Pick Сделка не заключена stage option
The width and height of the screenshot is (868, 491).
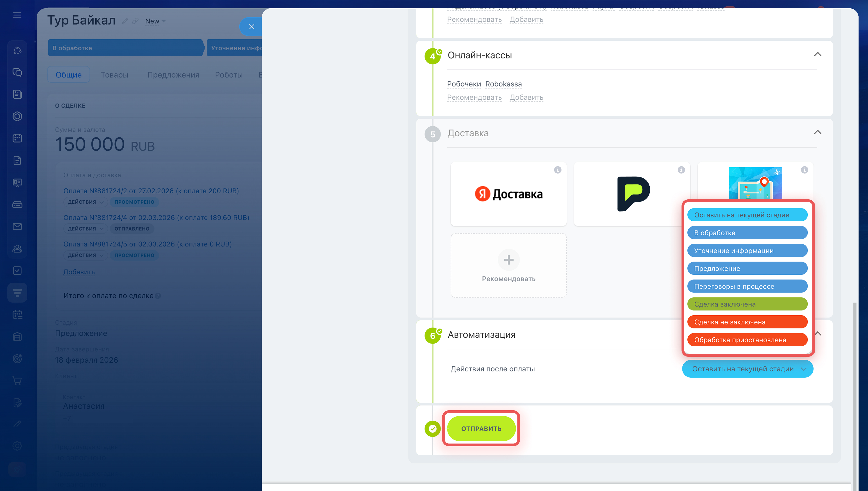pyautogui.click(x=747, y=322)
